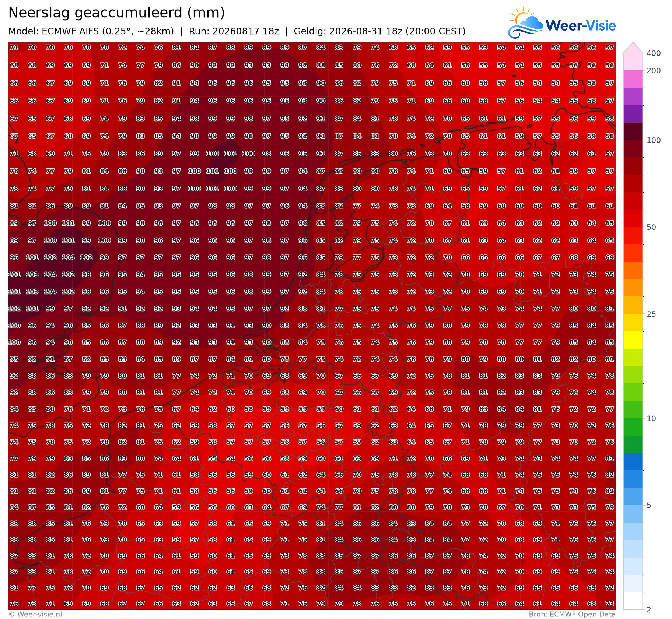
Task: Click the pink arrow tip atop colorbar
Action: [633, 48]
